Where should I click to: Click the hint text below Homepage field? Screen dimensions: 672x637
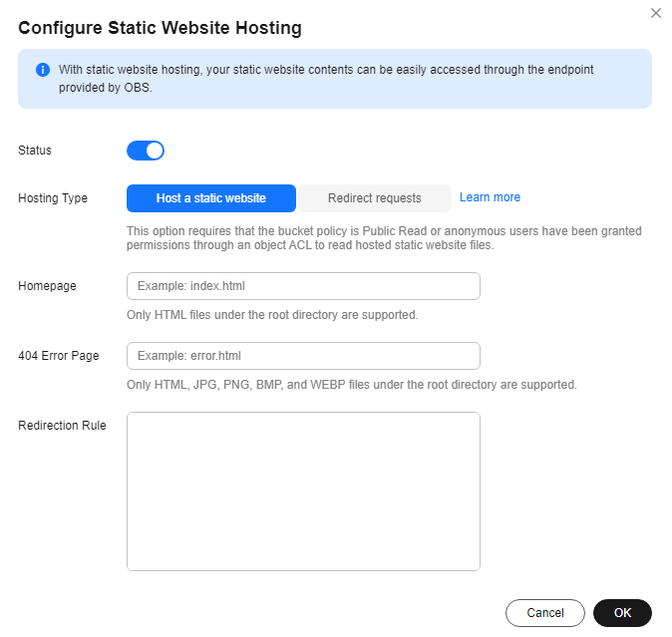[x=272, y=315]
